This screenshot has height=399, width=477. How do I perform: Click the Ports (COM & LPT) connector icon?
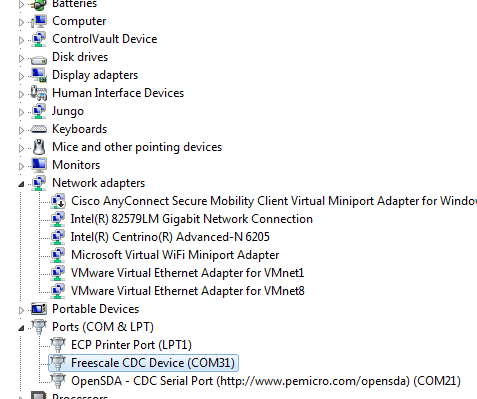pos(39,327)
